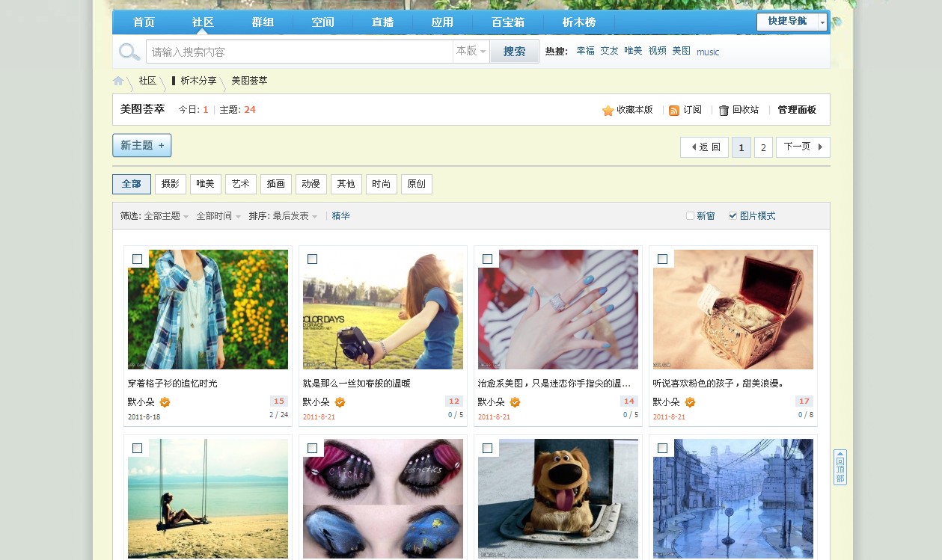
Task: Open the 百宝箱 nav tab
Action: [x=508, y=22]
